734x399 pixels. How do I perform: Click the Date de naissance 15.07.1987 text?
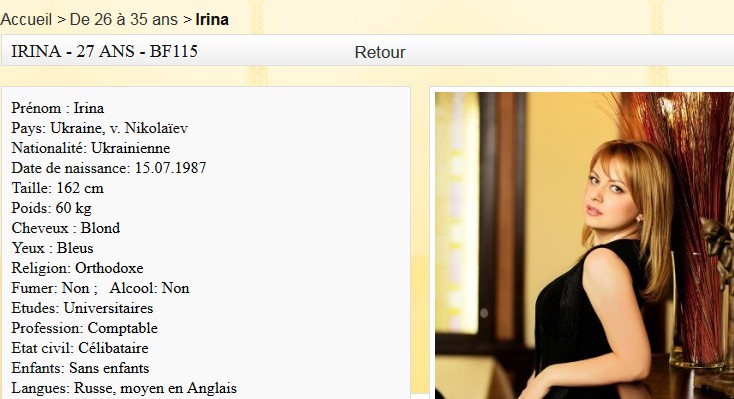pyautogui.click(x=109, y=168)
